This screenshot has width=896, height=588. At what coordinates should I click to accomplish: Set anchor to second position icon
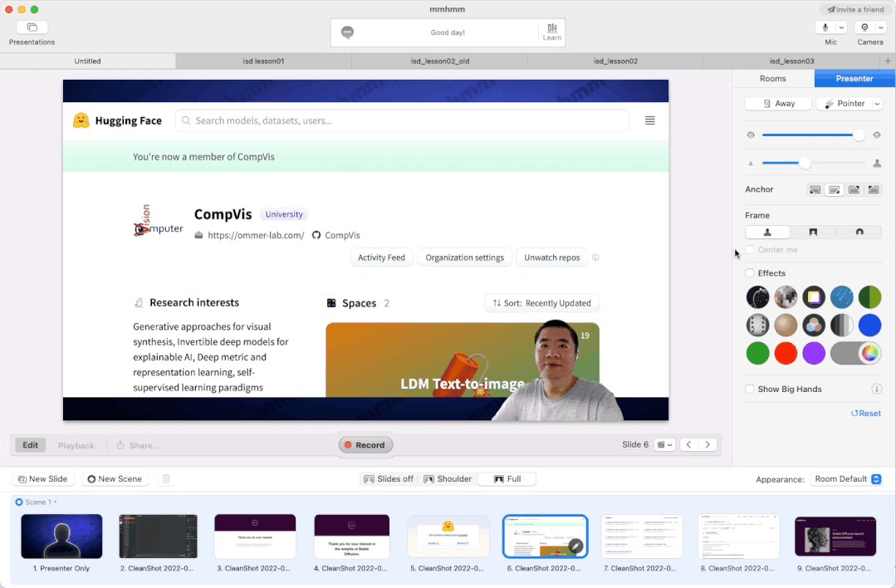(835, 189)
